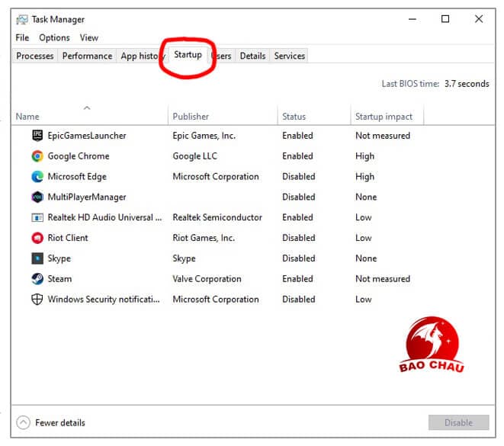Click Disabled status in Microsoft Edge row
Screen dimensions: 504x446
(299, 176)
